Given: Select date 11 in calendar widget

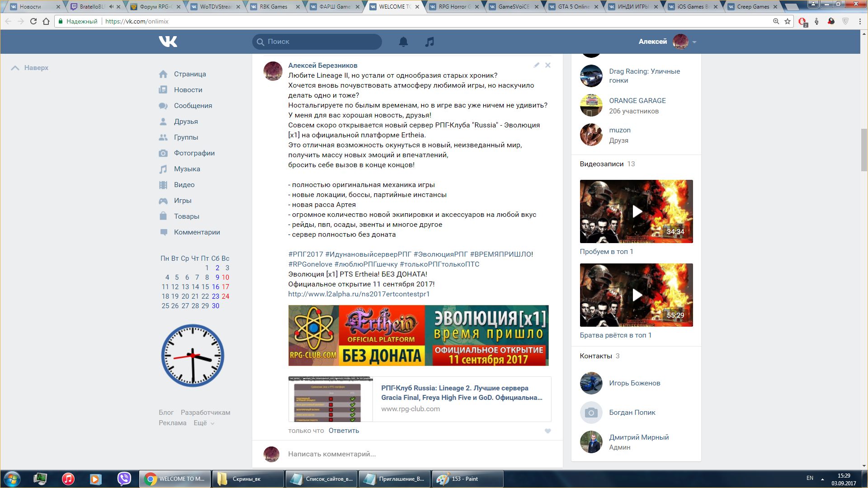Looking at the screenshot, I should point(165,287).
